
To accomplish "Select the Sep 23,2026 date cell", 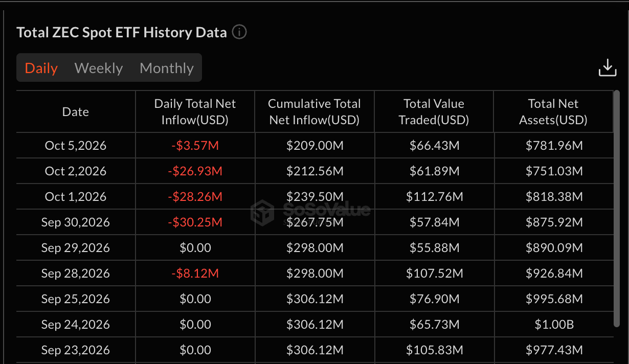I will [x=76, y=350].
